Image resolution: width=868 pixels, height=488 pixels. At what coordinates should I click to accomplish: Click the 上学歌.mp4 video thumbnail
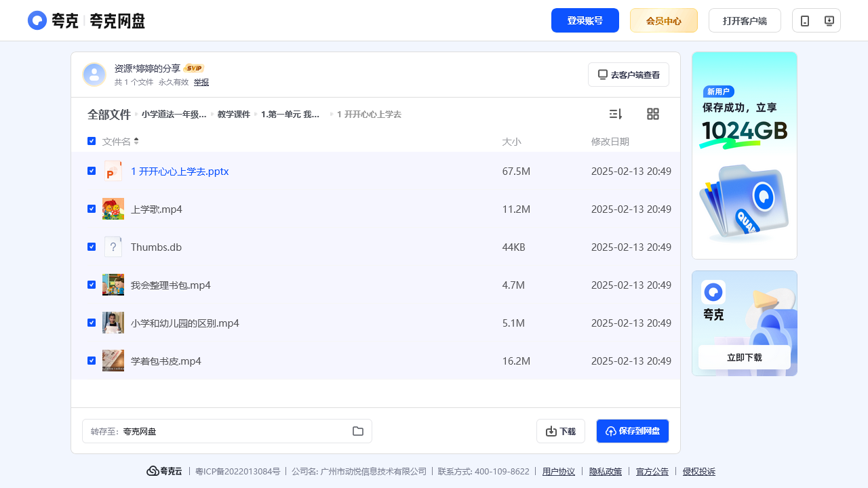[113, 209]
